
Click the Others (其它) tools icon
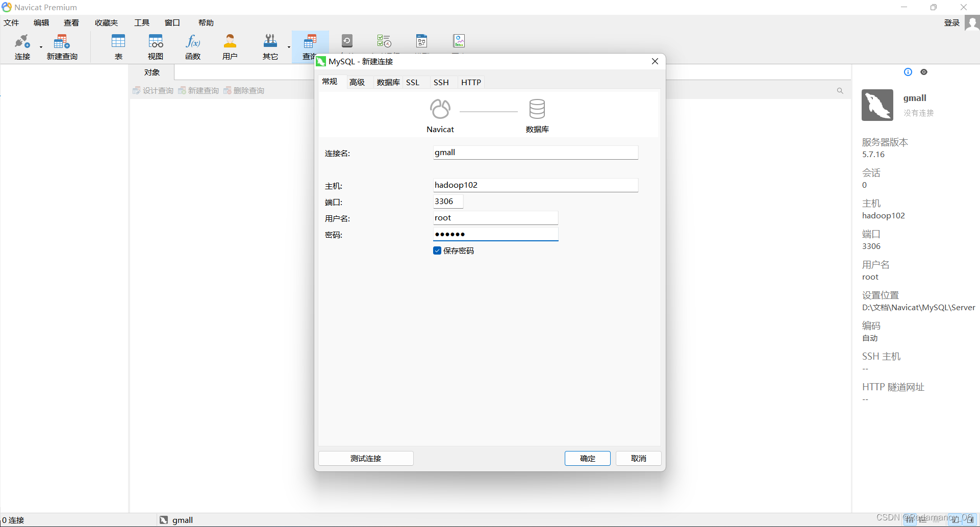tap(270, 41)
